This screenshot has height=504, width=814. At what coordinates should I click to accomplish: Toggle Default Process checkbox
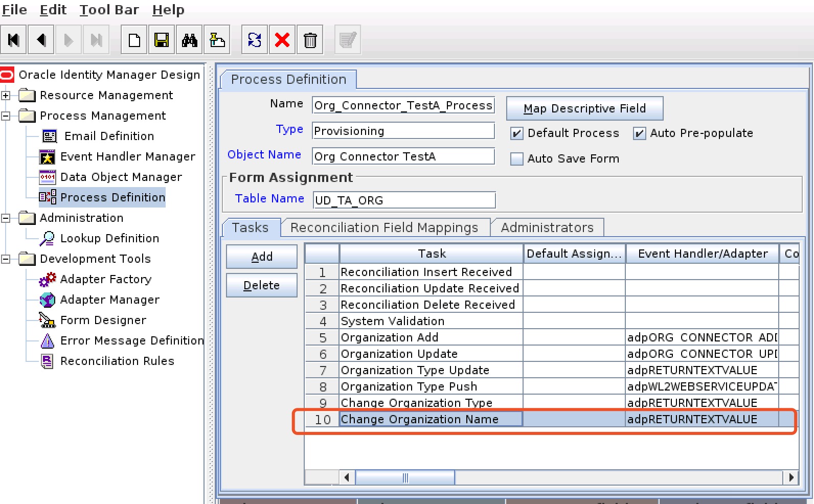coord(517,133)
